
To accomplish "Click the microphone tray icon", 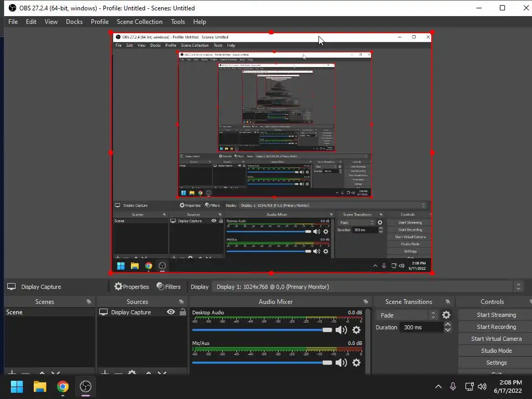I will coord(453,387).
